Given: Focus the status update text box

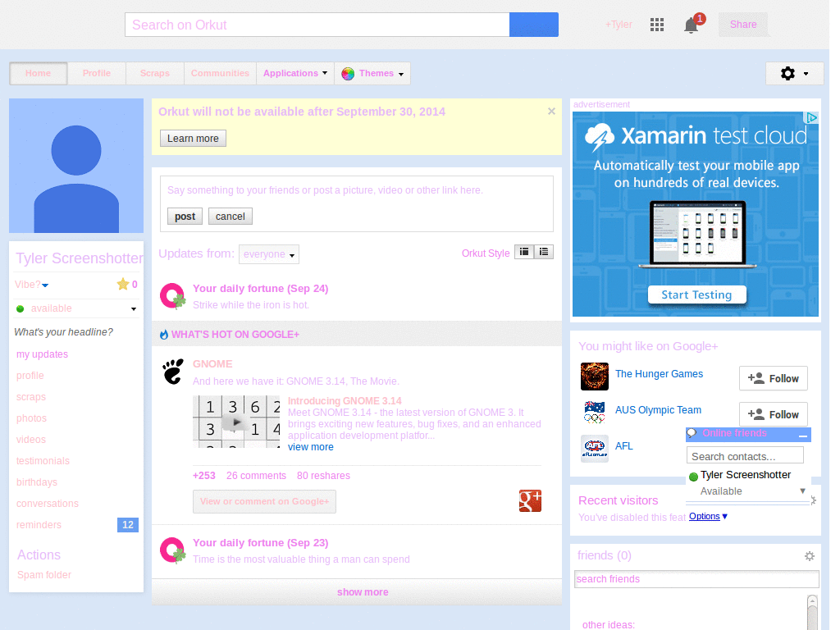Looking at the screenshot, I should pos(356,190).
